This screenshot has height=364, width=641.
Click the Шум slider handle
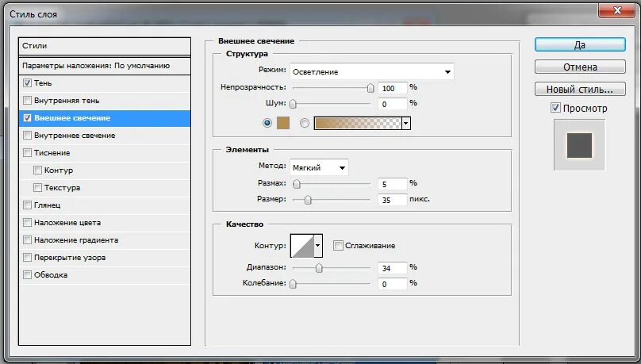293,104
